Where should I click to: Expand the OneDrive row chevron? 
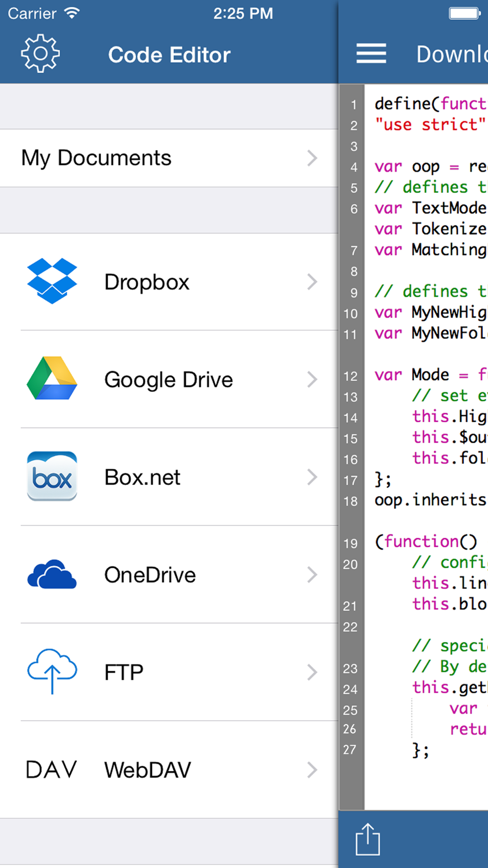pyautogui.click(x=312, y=575)
